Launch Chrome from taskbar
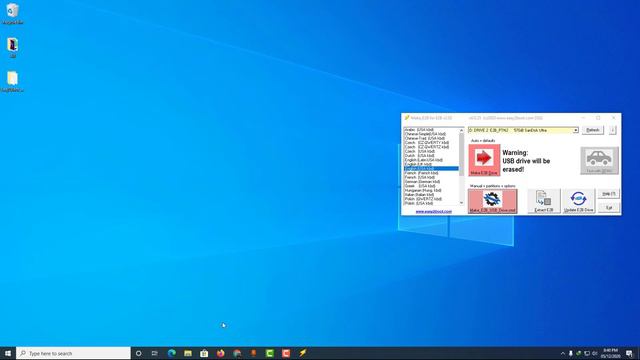The width and height of the screenshot is (640, 360). click(237, 353)
